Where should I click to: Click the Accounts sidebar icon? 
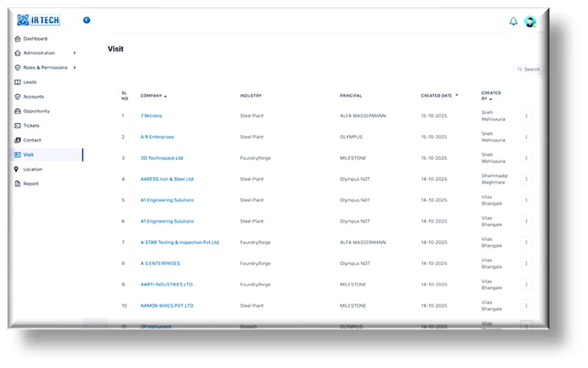[x=17, y=97]
